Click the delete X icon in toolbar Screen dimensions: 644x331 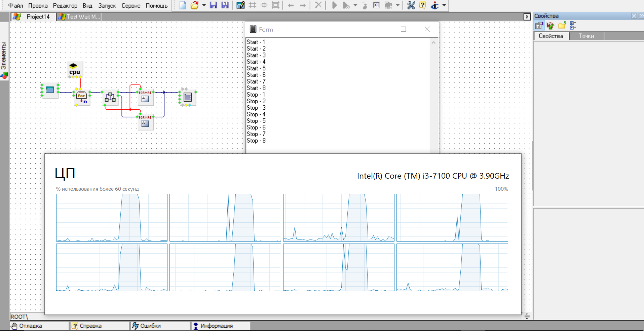point(318,5)
